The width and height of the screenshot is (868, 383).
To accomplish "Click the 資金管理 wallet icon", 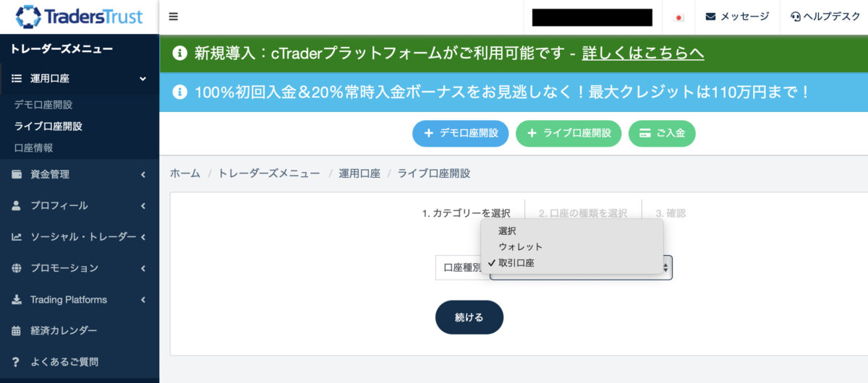I will (x=17, y=174).
